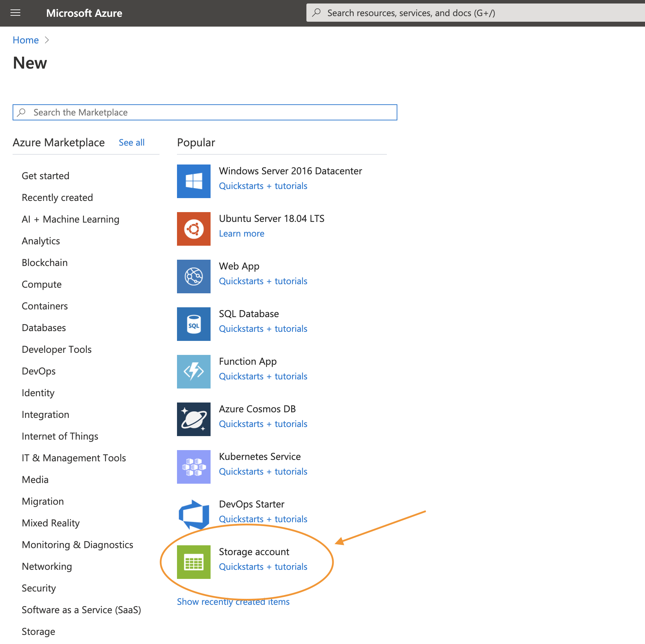Select Recently created category
Screen dimensions: 645x644
(x=57, y=197)
